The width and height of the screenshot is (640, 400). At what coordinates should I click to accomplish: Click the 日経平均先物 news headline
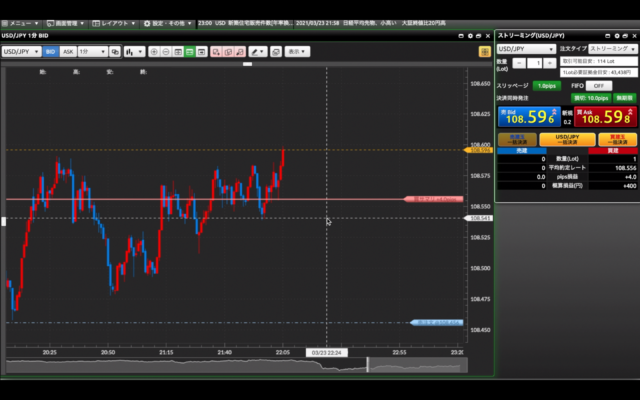pyautogui.click(x=369, y=23)
